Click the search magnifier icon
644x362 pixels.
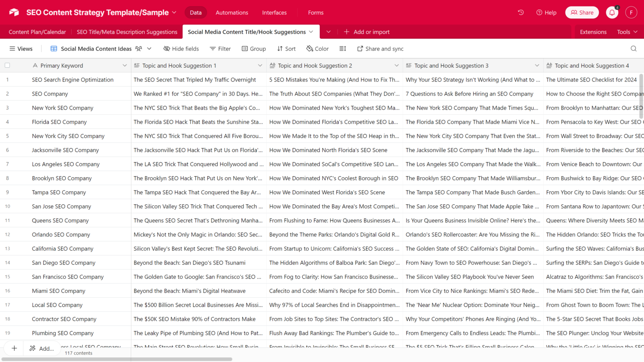pos(633,48)
